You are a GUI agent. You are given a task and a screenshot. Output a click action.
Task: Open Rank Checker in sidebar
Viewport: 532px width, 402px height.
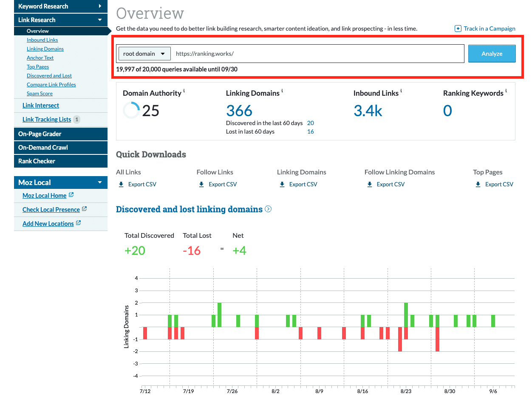37,161
